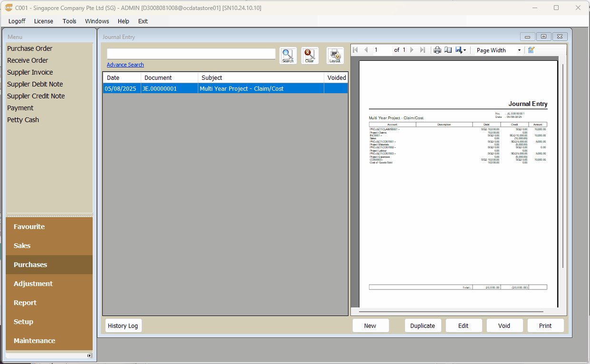Expand the Adjustment menu section

[33, 284]
